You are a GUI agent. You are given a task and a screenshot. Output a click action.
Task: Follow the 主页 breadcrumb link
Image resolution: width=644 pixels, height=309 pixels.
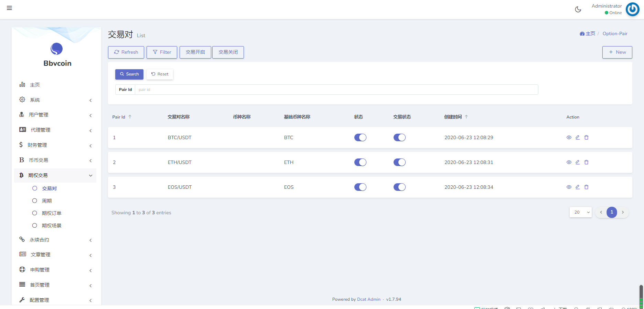click(588, 33)
